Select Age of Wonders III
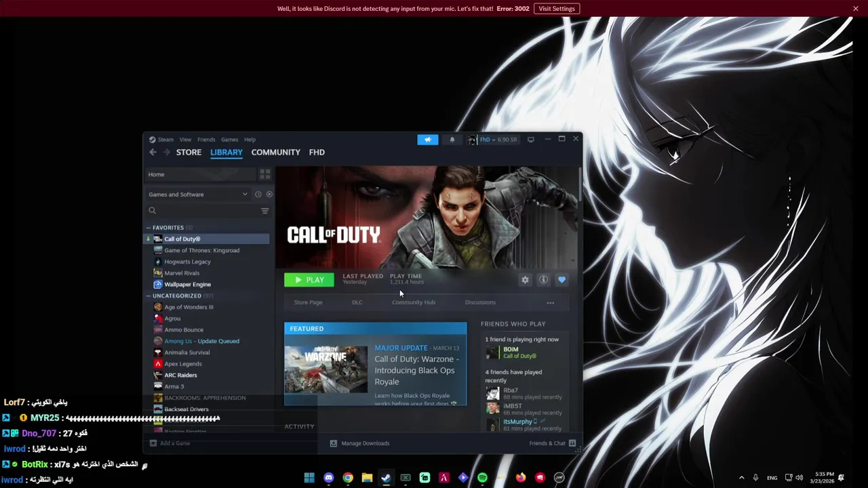This screenshot has height=488, width=868. tap(189, 307)
